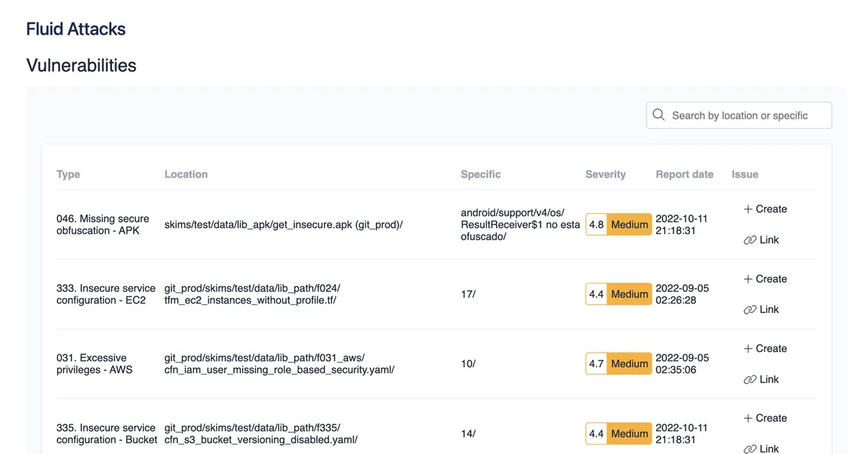Click tfm_ec2_instances_without_profile.tf location
This screenshot has height=454, width=868.
252,294
